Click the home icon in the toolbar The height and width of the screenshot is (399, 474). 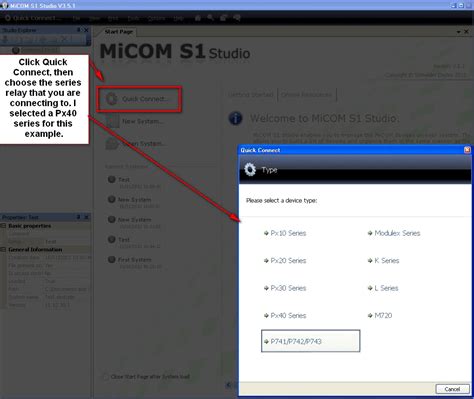point(198,18)
